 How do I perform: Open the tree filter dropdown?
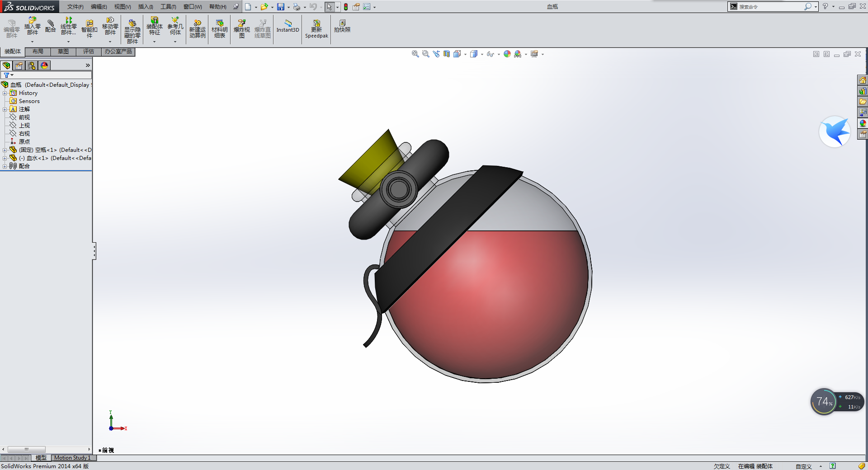coord(9,75)
